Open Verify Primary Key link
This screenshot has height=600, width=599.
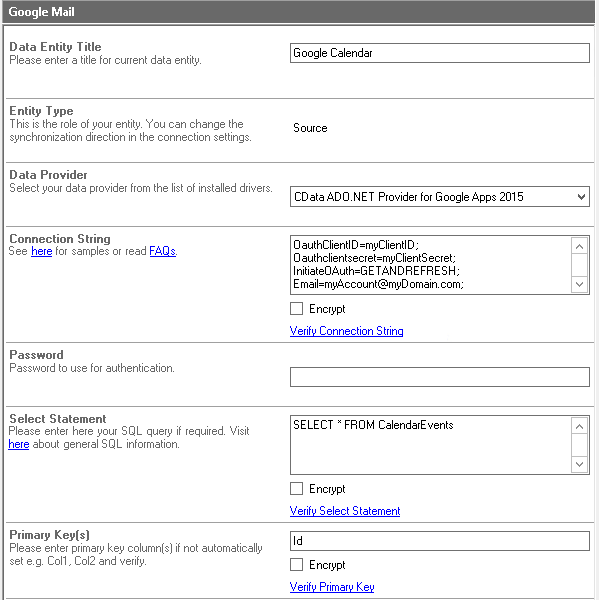click(332, 587)
